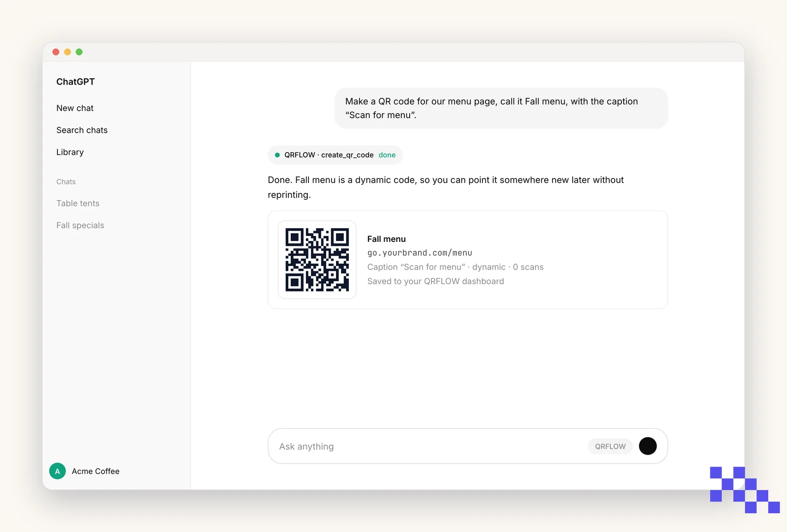Minimize the window with the yellow button
Screen dimensions: 787x532
point(67,52)
